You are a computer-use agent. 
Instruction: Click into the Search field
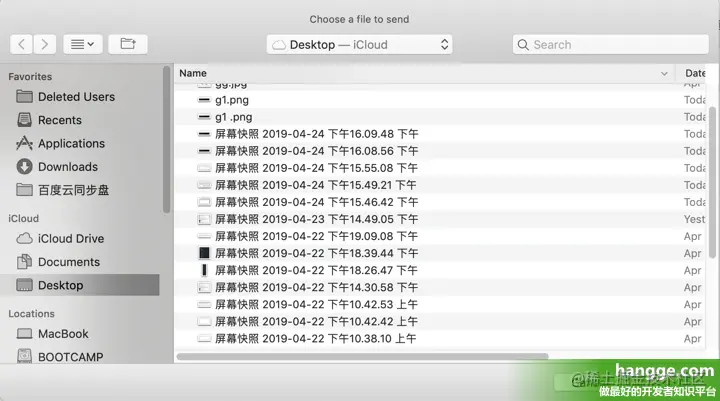[x=611, y=45]
